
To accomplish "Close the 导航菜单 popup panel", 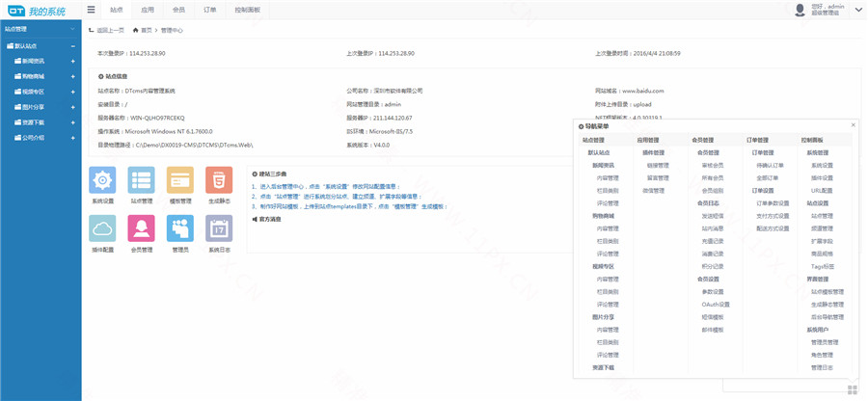I will 853,125.
